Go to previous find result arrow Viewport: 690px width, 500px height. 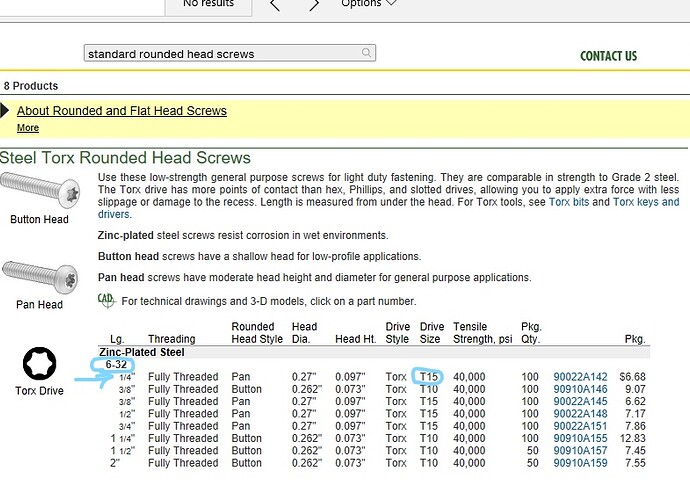(x=275, y=4)
